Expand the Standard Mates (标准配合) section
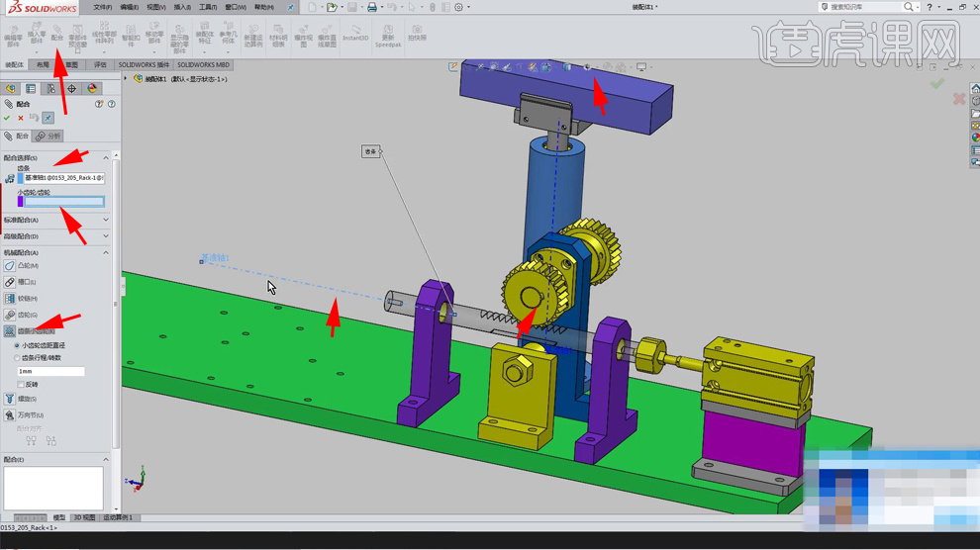This screenshot has height=550, width=980. pyautogui.click(x=106, y=220)
